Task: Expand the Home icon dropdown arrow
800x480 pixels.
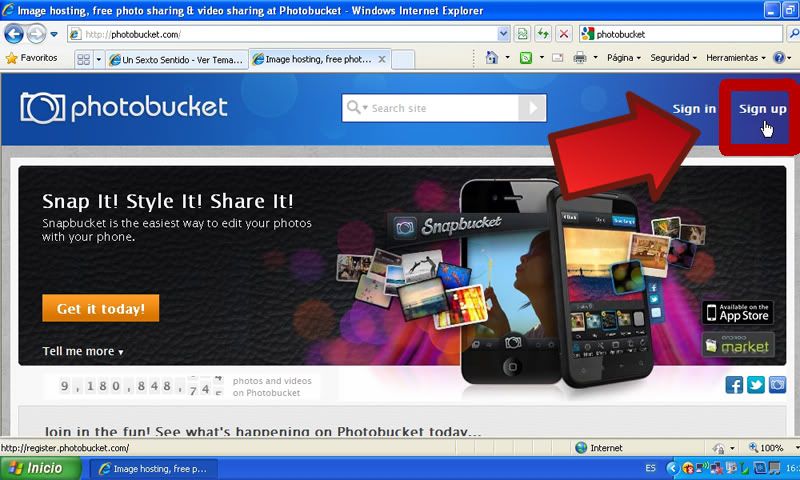Action: (507, 58)
